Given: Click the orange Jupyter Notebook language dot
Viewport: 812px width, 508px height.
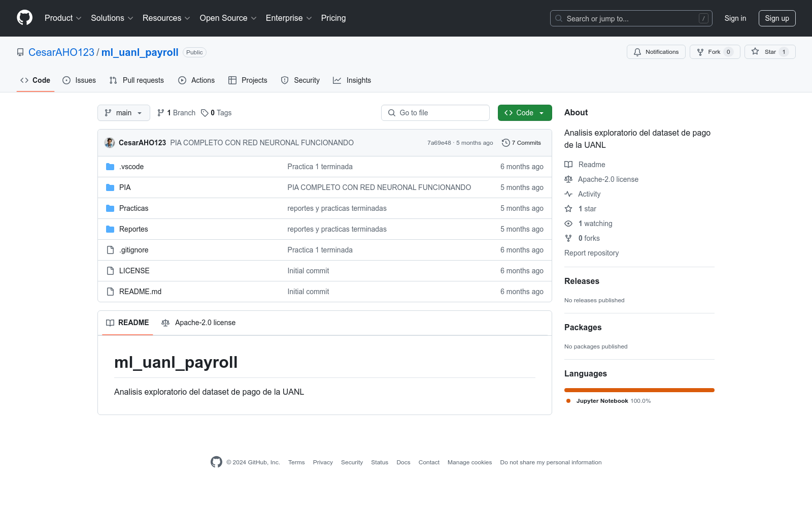Looking at the screenshot, I should point(568,401).
